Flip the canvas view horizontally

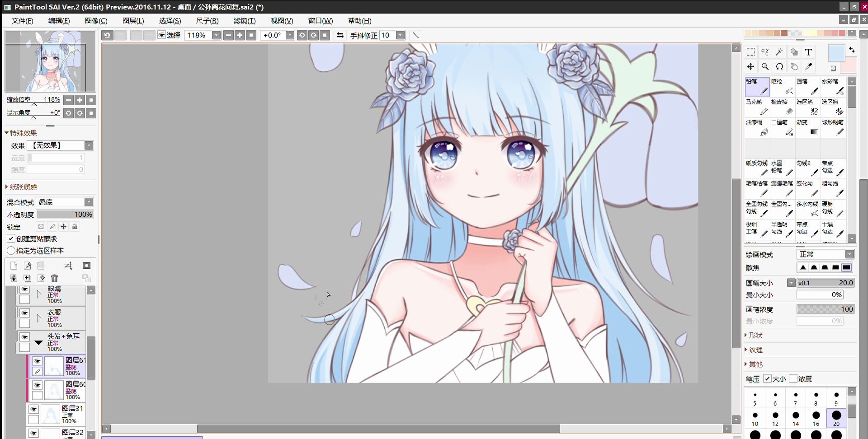[340, 35]
